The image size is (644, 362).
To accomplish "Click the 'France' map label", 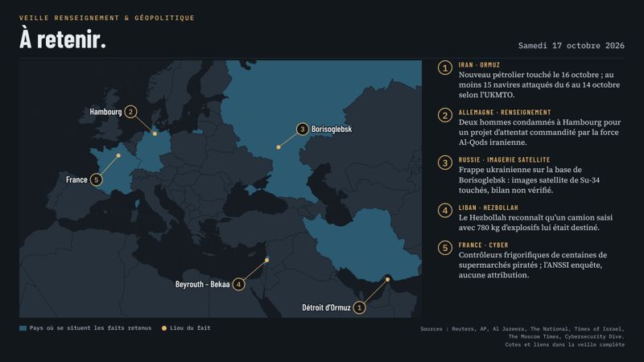I will click(x=76, y=179).
